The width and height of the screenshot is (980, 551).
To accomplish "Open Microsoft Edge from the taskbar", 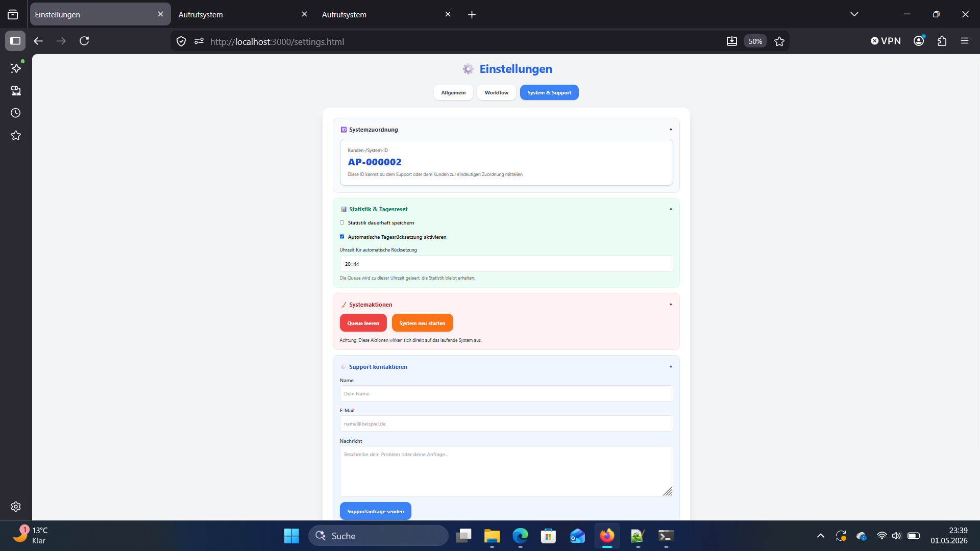I will pos(520,536).
